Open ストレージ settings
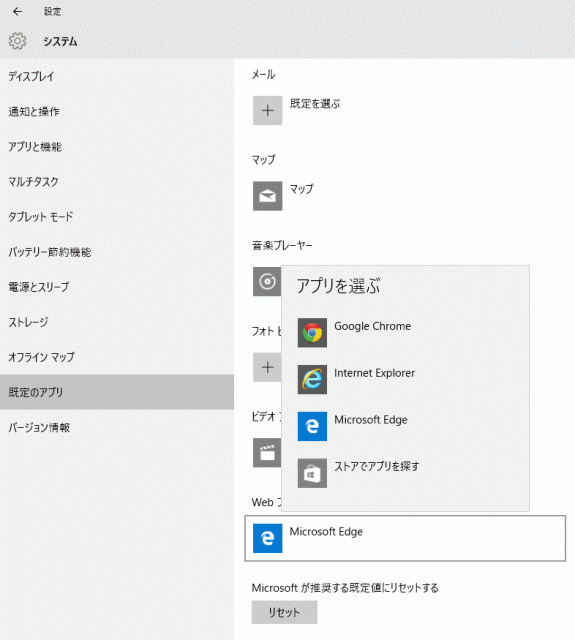 (x=117, y=322)
